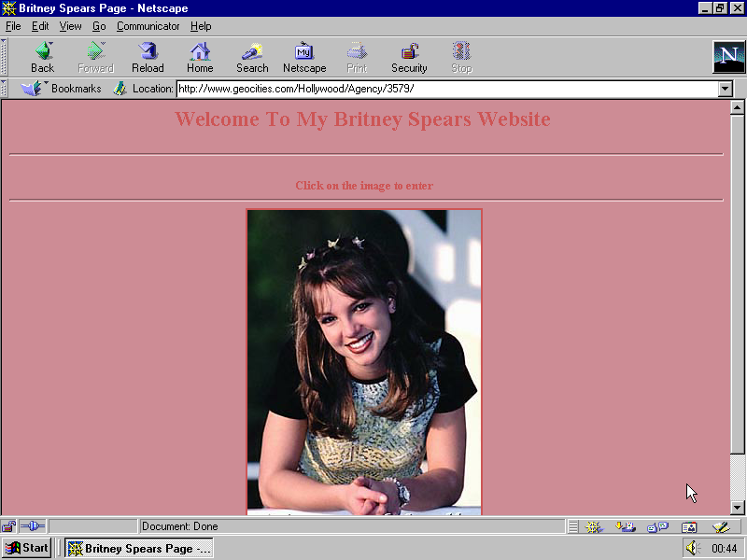Click the Britney Spears photo to enter
Image resolution: width=747 pixels, height=560 pixels.
pyautogui.click(x=364, y=362)
